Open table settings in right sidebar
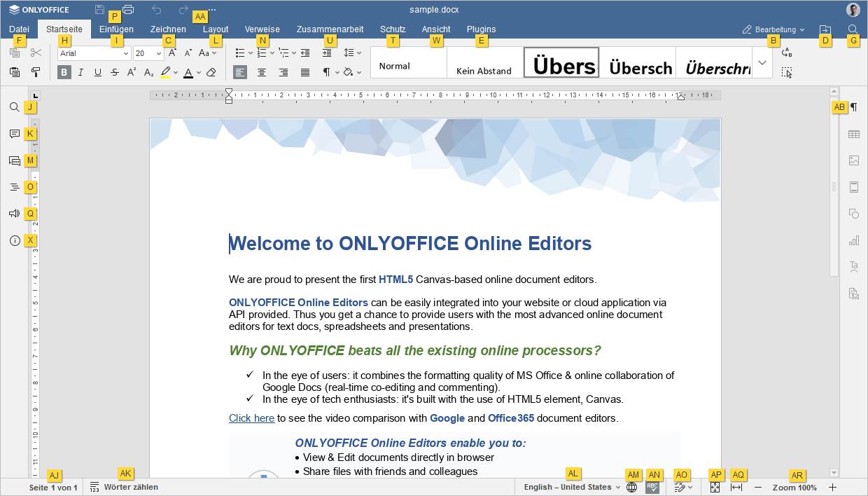This screenshot has width=868, height=496. pos(853,134)
